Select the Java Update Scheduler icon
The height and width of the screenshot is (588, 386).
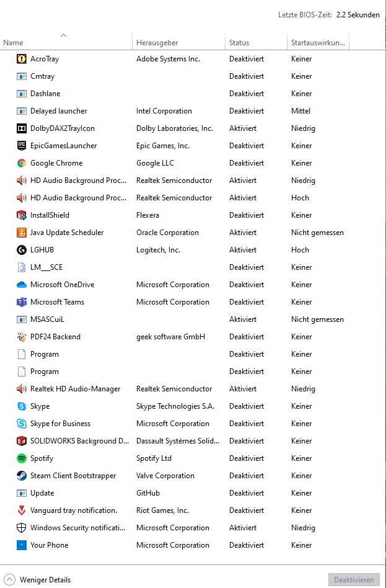coord(22,233)
